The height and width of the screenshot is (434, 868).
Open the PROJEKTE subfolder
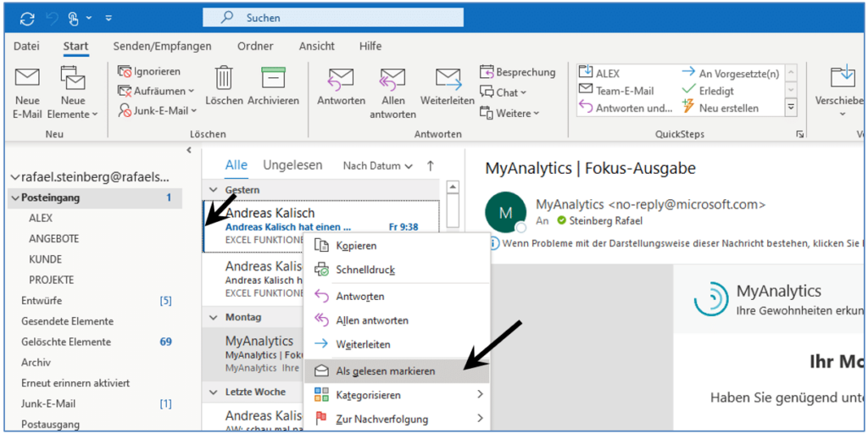point(52,280)
